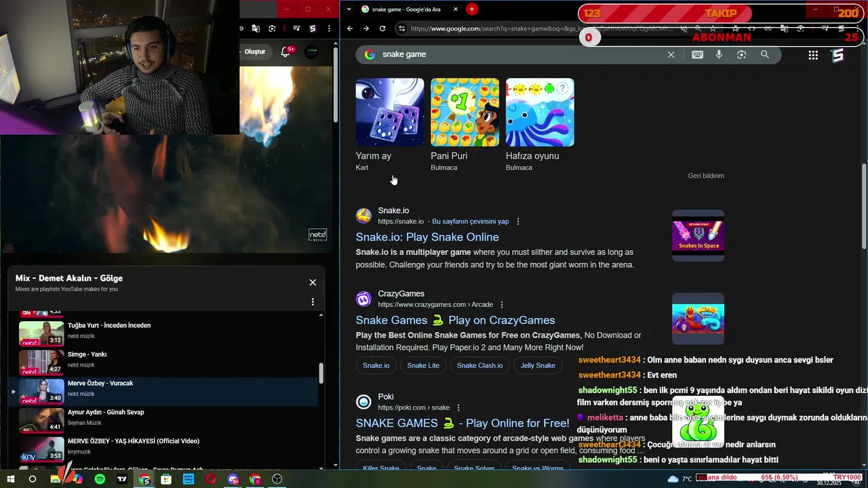
Task: Go forward in the Google search window
Action: [x=366, y=28]
